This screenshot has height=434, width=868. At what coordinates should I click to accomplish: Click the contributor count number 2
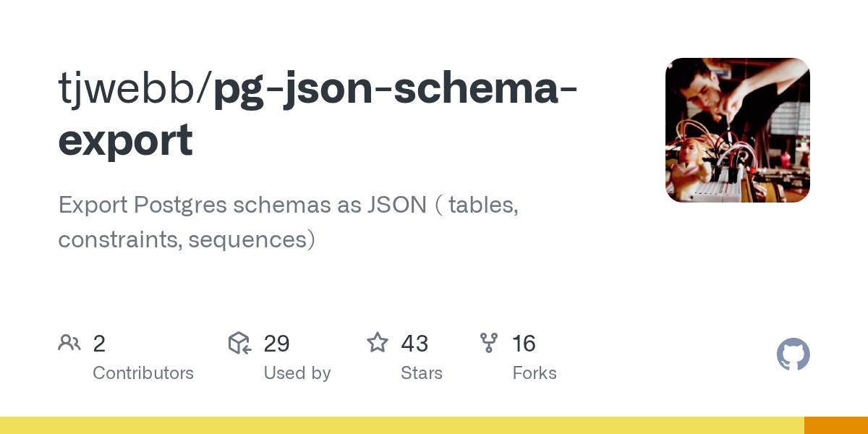(99, 344)
